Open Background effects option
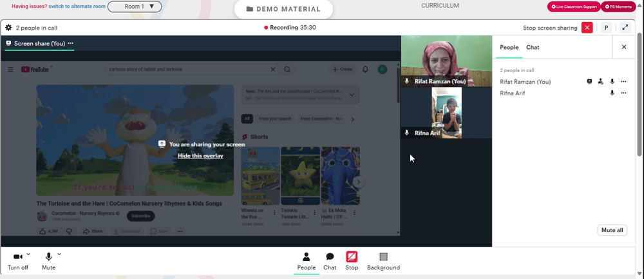 (x=383, y=262)
